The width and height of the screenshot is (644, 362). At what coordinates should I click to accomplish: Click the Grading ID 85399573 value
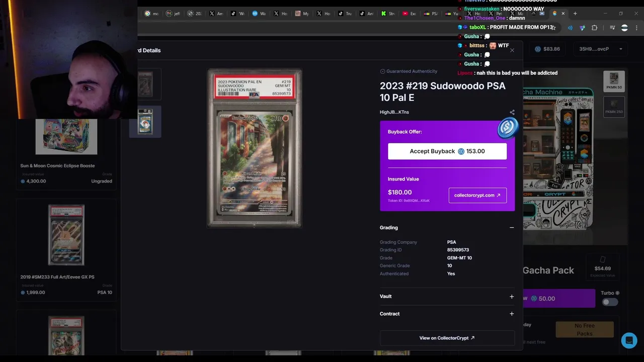[458, 250]
